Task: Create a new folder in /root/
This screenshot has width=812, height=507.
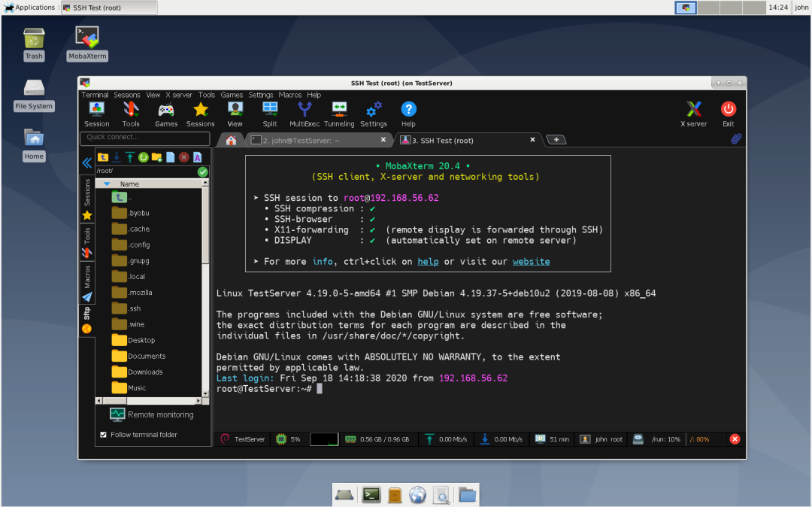Action: click(156, 156)
